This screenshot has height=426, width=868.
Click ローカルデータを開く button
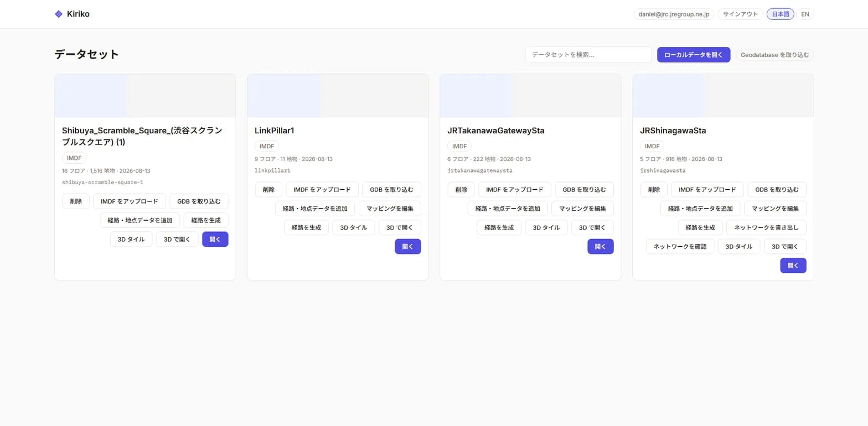(694, 55)
